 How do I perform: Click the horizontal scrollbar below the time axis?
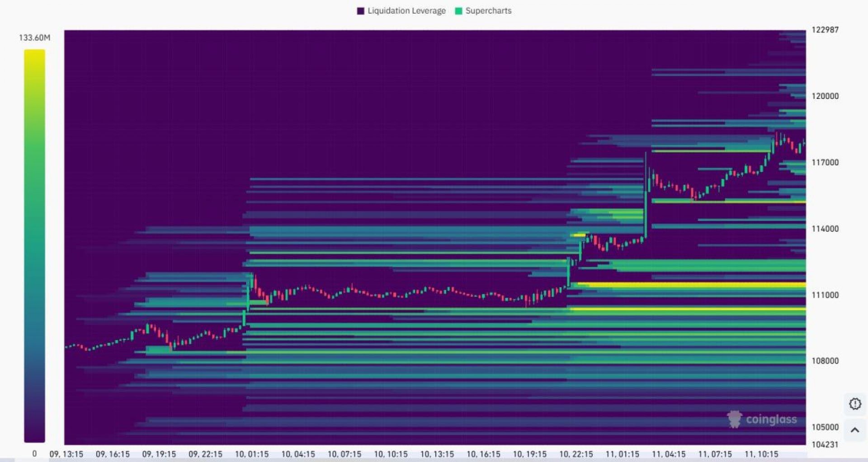pyautogui.click(x=427, y=460)
